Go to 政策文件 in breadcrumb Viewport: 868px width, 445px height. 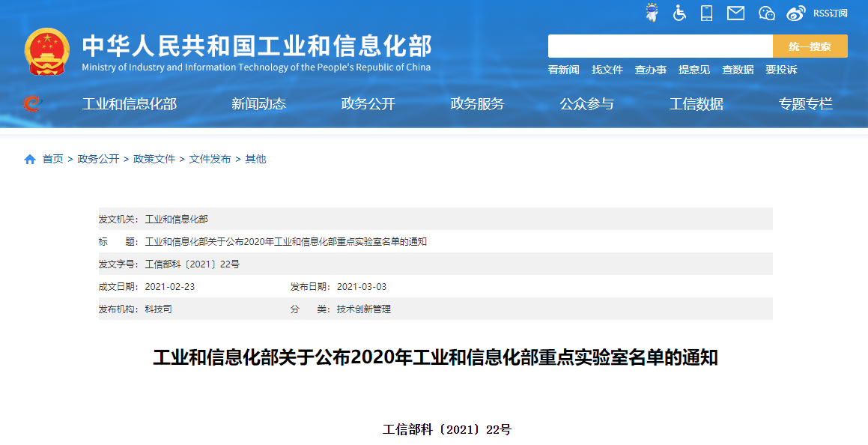[154, 160]
